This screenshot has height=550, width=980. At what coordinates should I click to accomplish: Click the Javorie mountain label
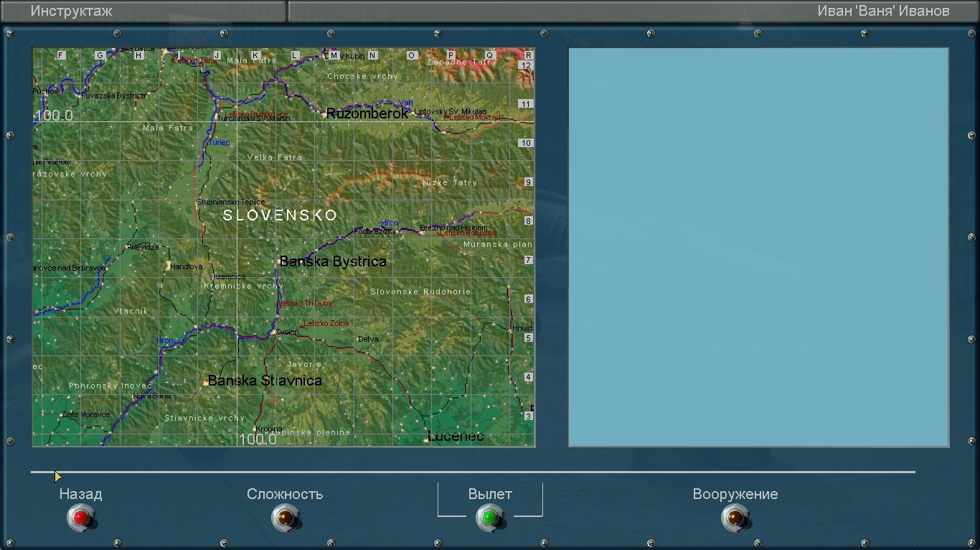pos(305,365)
